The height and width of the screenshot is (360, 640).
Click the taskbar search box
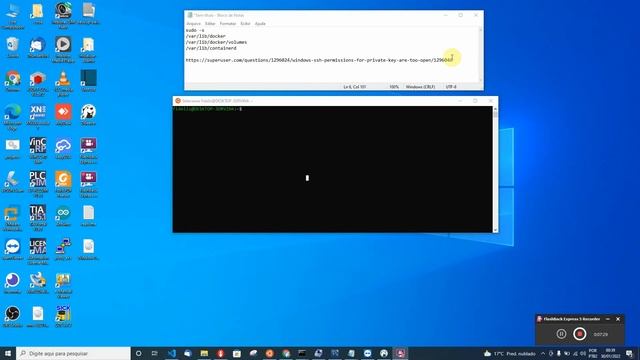click(73, 353)
